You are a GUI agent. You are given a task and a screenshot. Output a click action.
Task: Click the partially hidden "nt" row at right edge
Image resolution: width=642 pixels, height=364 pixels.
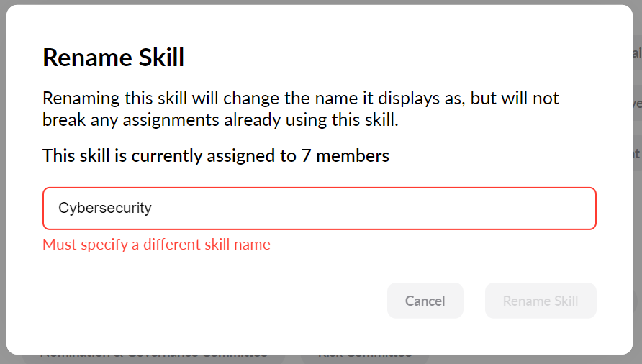tap(637, 153)
